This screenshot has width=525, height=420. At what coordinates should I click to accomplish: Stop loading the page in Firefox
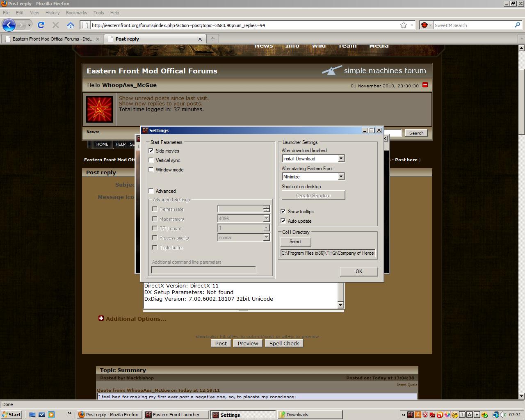point(56,25)
